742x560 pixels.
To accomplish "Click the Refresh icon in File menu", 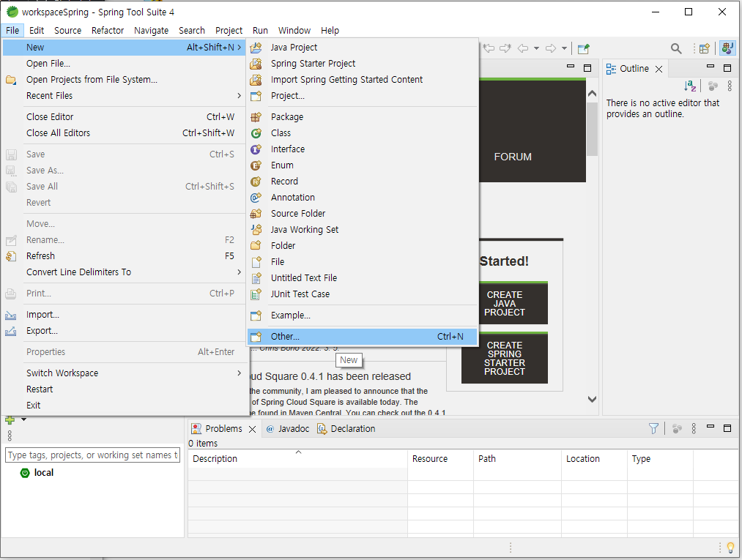I will tap(11, 256).
